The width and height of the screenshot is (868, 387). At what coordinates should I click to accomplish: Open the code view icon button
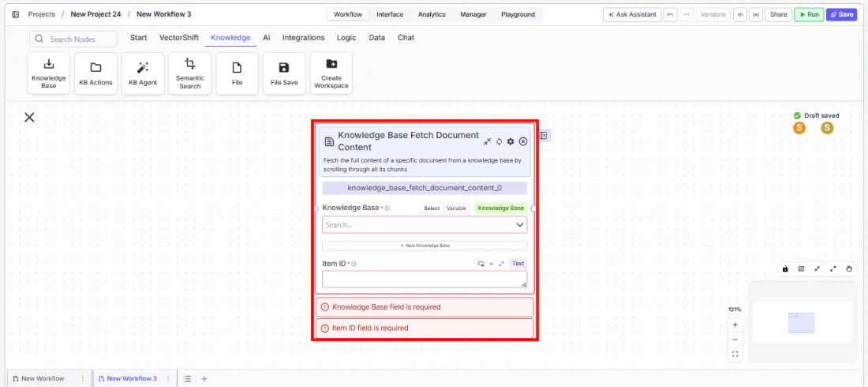click(739, 14)
